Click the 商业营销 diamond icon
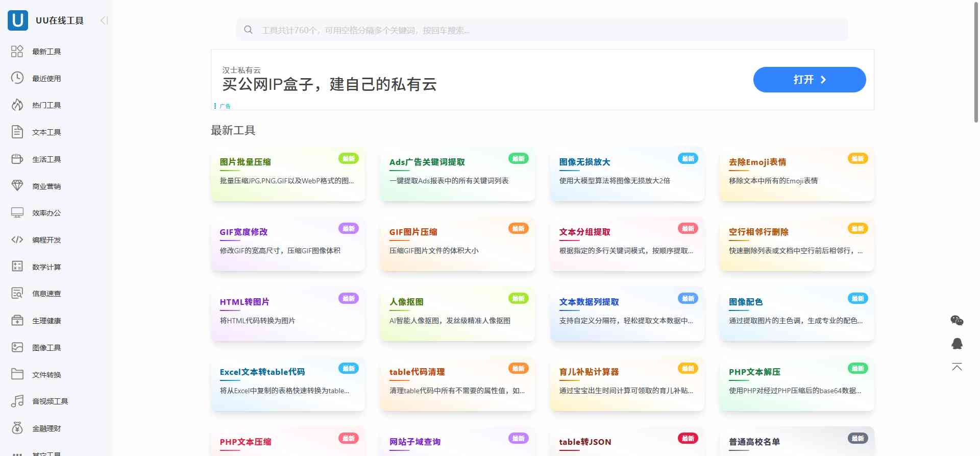This screenshot has height=456, width=980. [17, 186]
